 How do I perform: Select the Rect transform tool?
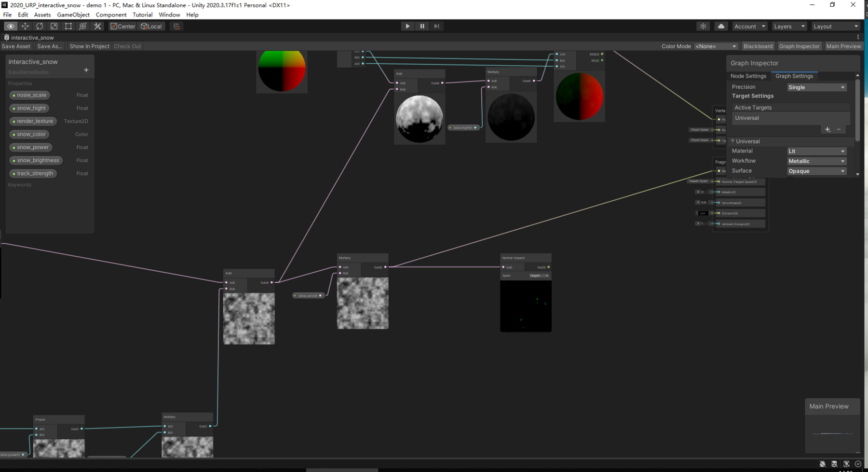(x=68, y=27)
